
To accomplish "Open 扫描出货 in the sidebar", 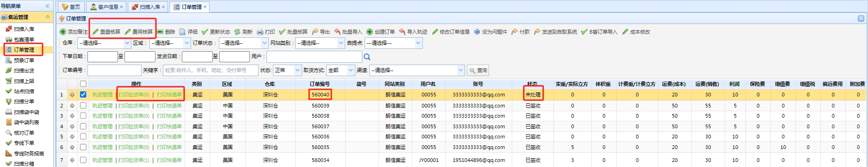I will coord(24,71).
